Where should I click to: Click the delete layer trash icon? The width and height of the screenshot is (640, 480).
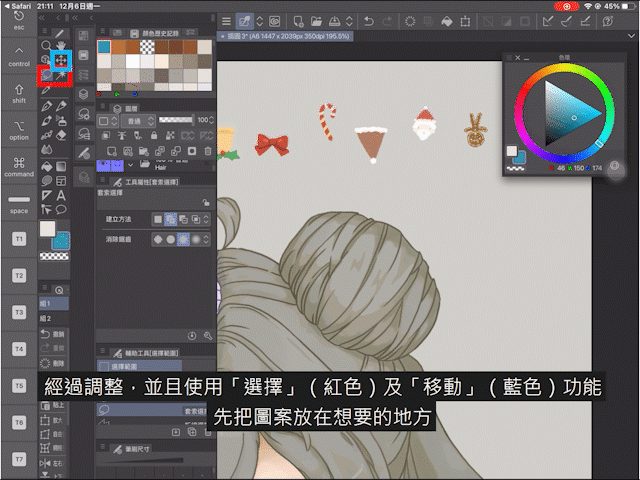coord(208,151)
